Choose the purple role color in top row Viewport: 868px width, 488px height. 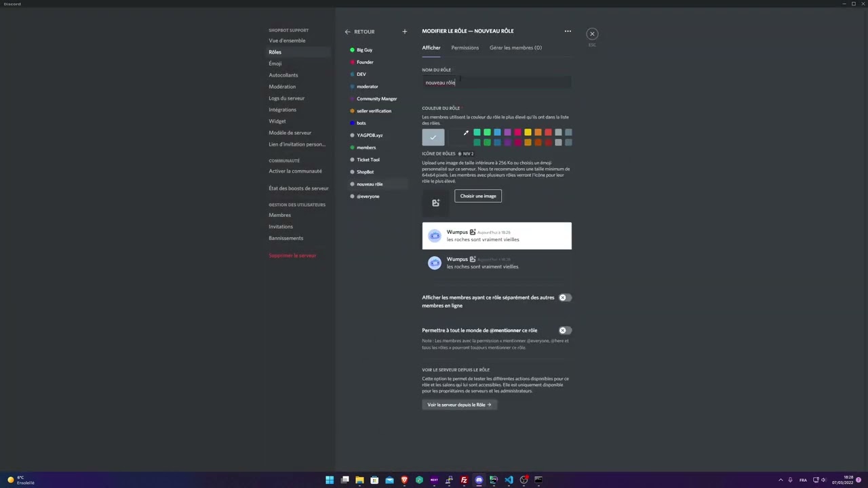[x=507, y=132]
